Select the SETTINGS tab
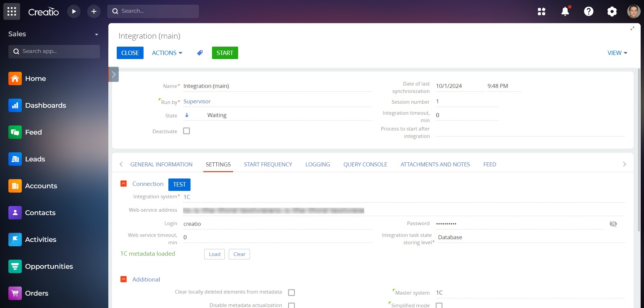This screenshot has width=644, height=308. [x=218, y=164]
